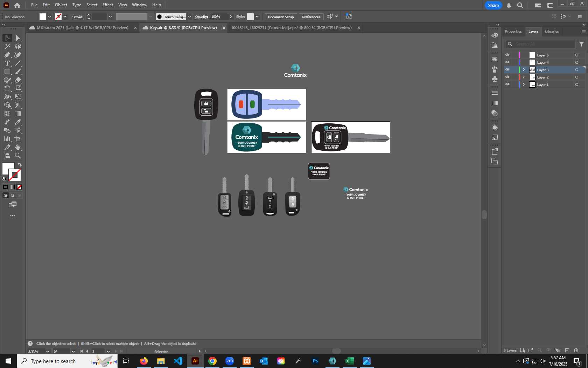Image resolution: width=588 pixels, height=368 pixels.
Task: Toggle Layer 1 visibility eye
Action: [x=507, y=84]
